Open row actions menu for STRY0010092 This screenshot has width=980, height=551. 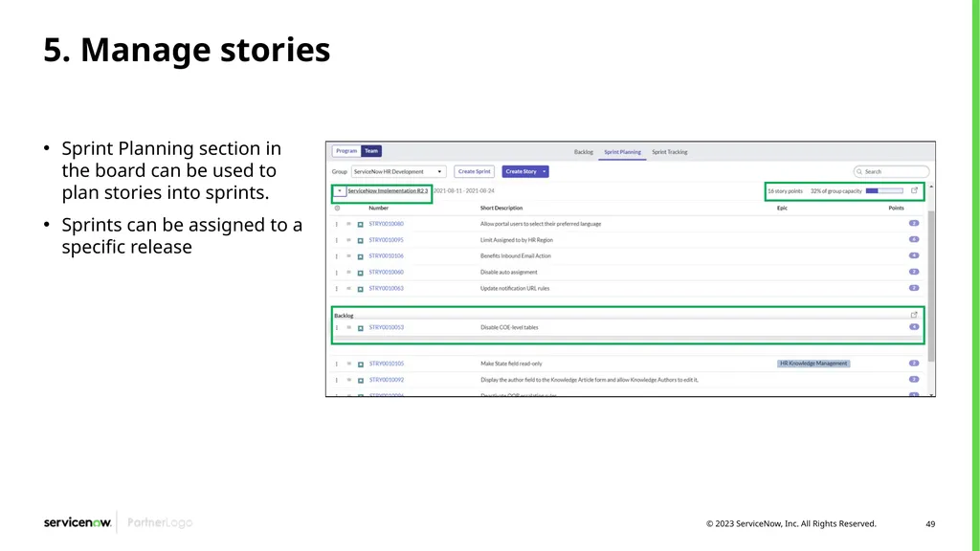click(x=336, y=380)
